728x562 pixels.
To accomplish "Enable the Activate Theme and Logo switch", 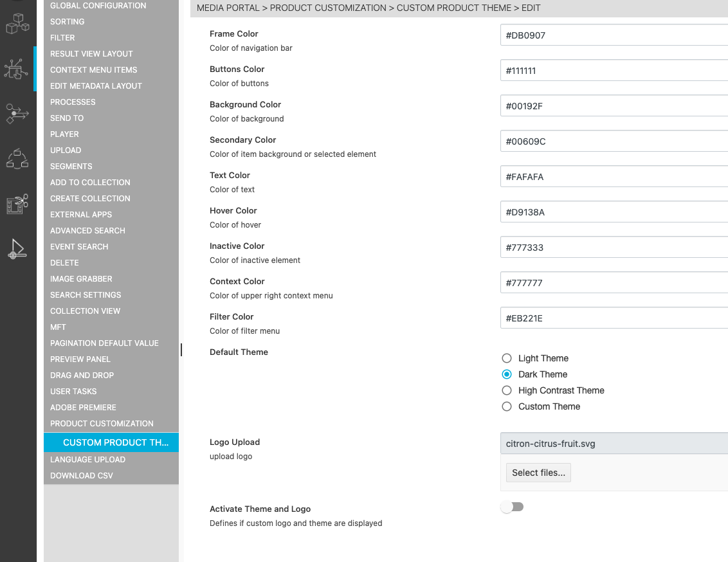I will coord(512,507).
